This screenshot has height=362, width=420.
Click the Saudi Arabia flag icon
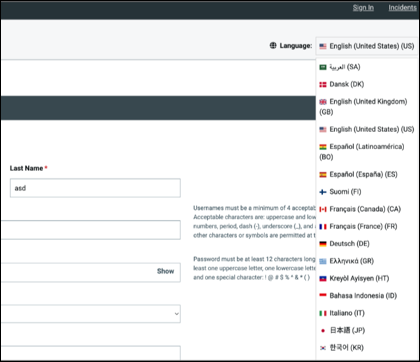point(323,67)
